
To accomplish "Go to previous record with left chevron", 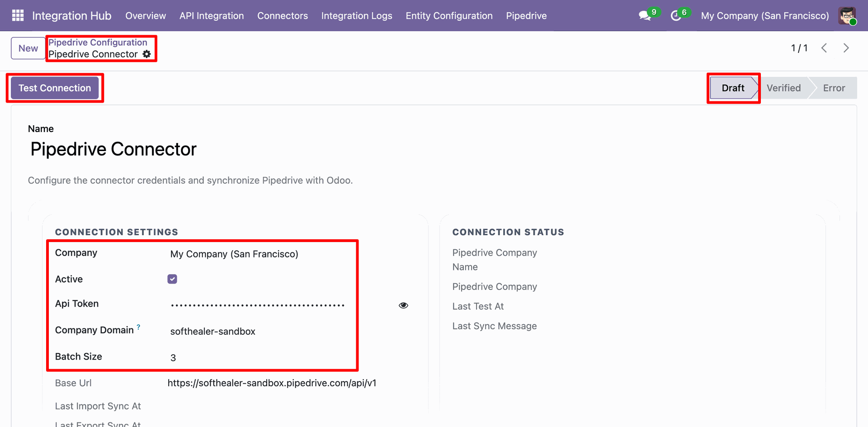I will point(824,48).
